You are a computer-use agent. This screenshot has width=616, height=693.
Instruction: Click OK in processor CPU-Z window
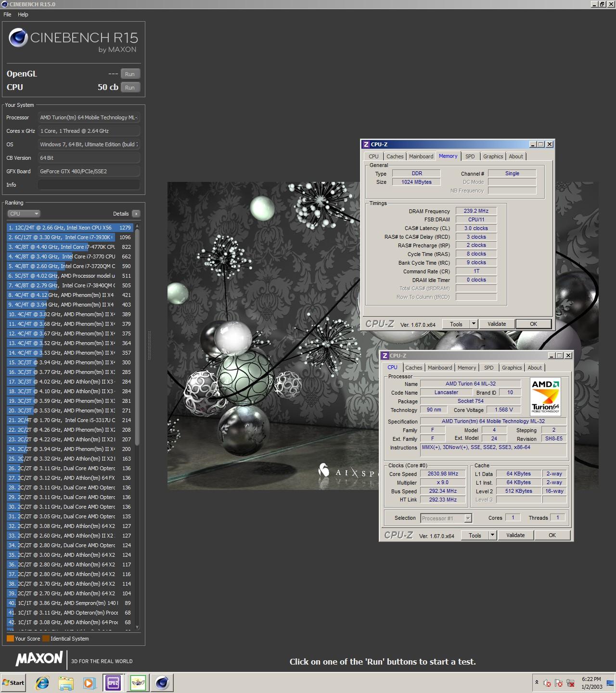pos(552,536)
